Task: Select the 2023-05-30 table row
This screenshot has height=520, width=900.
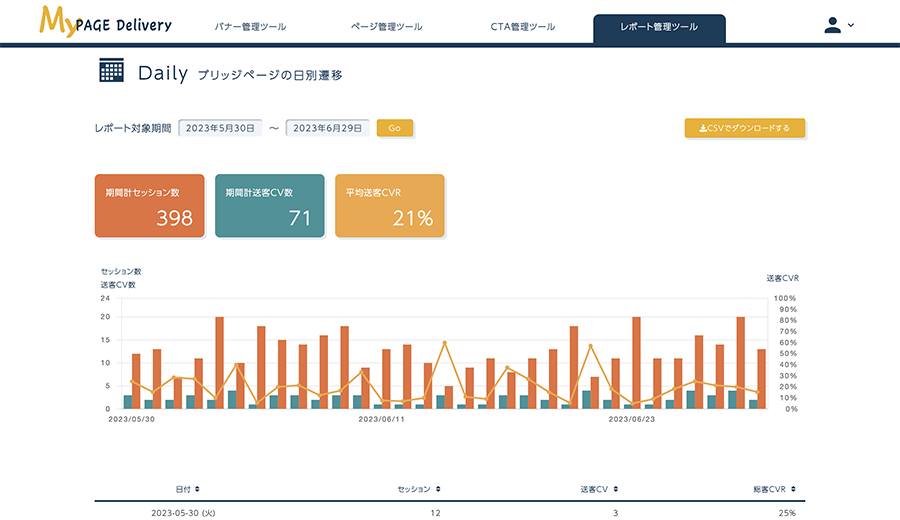Action: [450, 512]
